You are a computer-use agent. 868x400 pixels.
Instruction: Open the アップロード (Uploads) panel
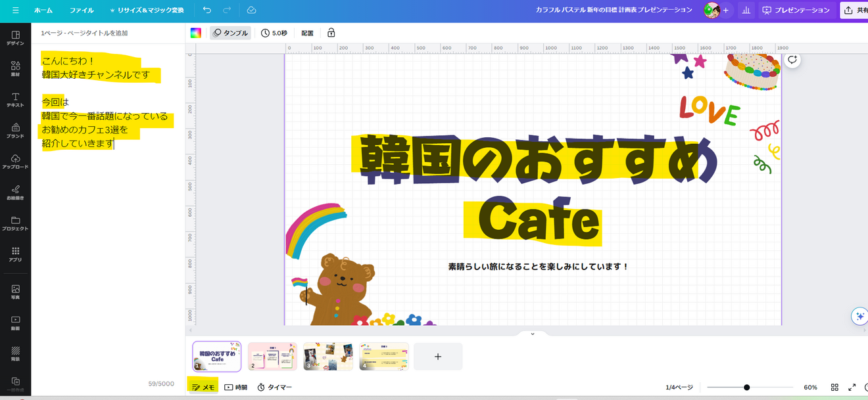(14, 162)
